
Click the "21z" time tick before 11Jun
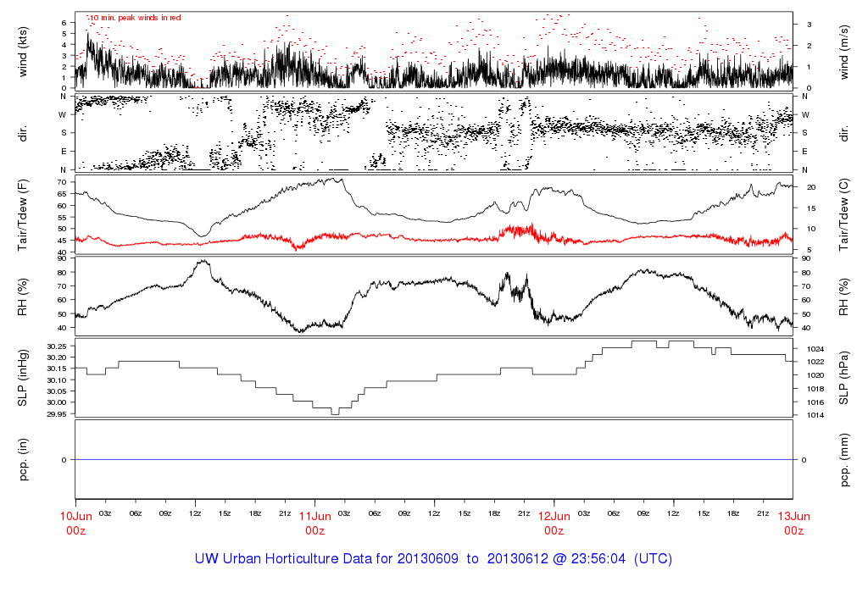coord(285,513)
